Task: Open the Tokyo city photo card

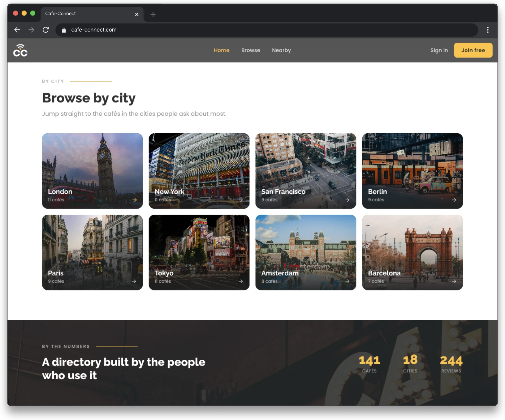Action: pos(199,252)
